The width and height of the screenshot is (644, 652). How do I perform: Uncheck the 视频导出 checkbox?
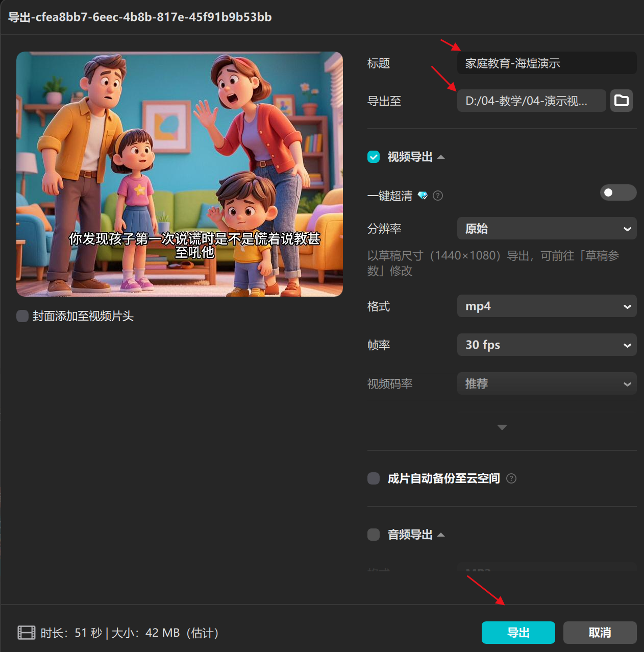(x=374, y=157)
